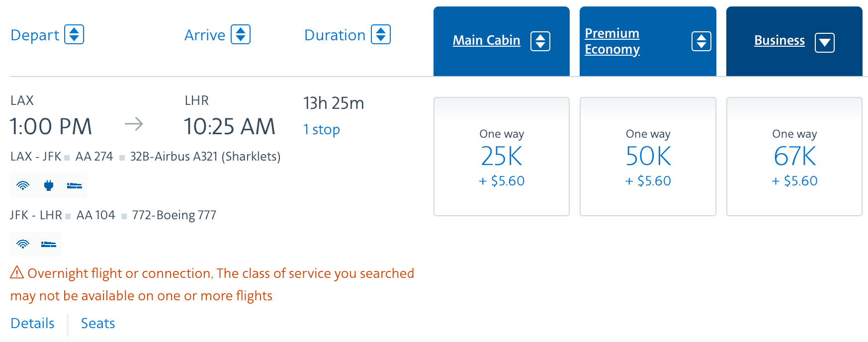This screenshot has height=342, width=868.
Task: Open the Business sort dropdown arrow
Action: [825, 42]
